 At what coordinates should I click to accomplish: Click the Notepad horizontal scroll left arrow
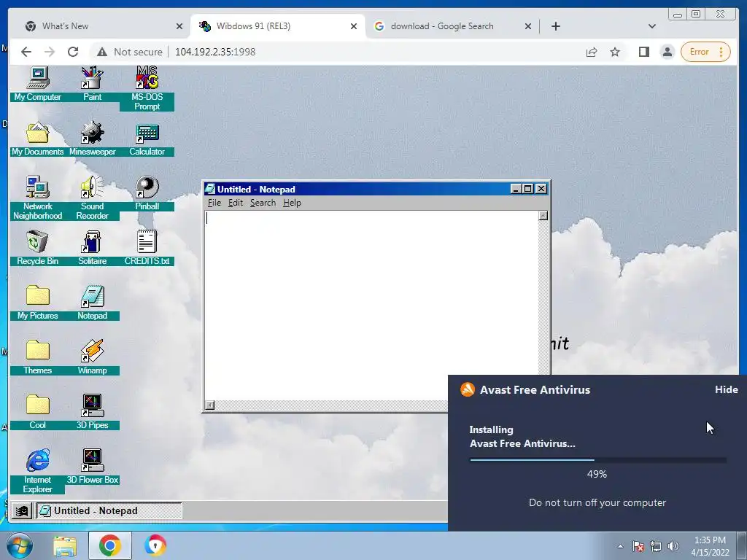coord(209,405)
